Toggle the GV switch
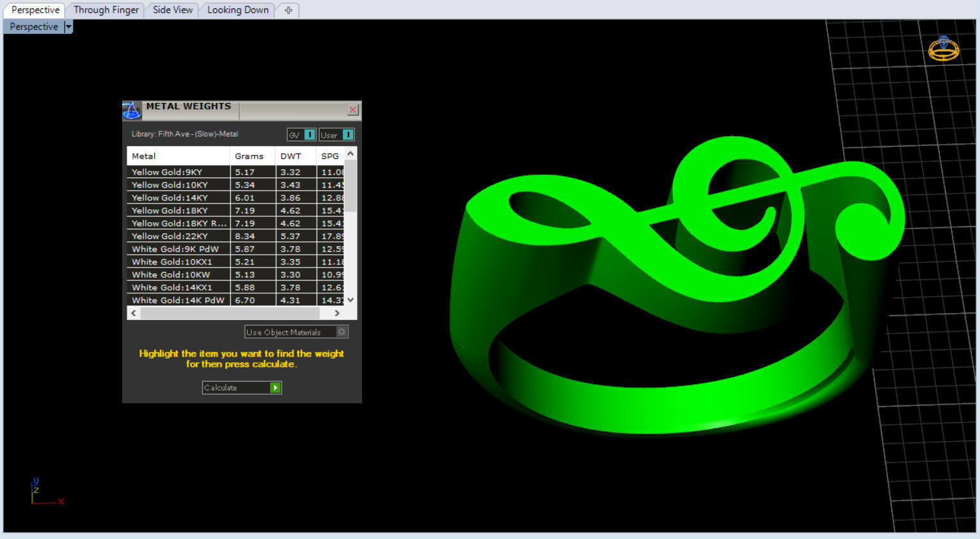This screenshot has width=980, height=539. pos(301,135)
